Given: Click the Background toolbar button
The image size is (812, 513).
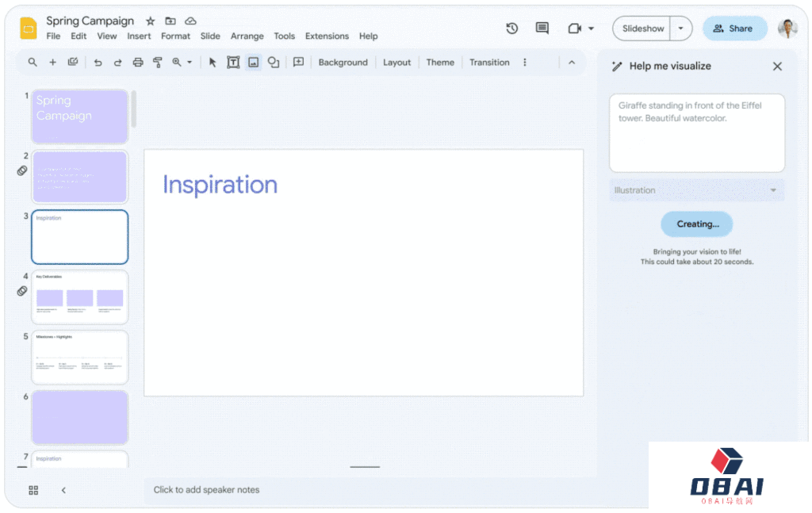Looking at the screenshot, I should tap(343, 63).
